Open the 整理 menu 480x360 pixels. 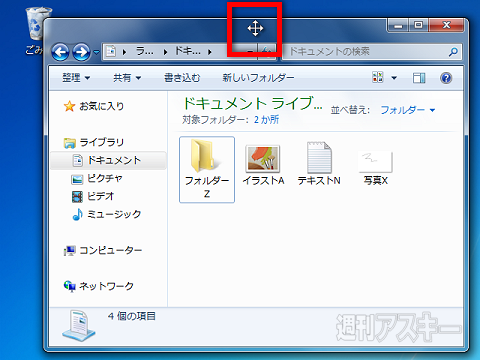coord(76,78)
